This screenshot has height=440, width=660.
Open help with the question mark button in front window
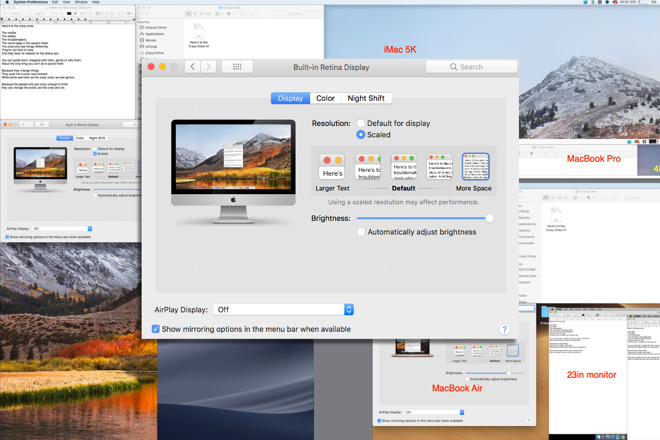point(504,329)
